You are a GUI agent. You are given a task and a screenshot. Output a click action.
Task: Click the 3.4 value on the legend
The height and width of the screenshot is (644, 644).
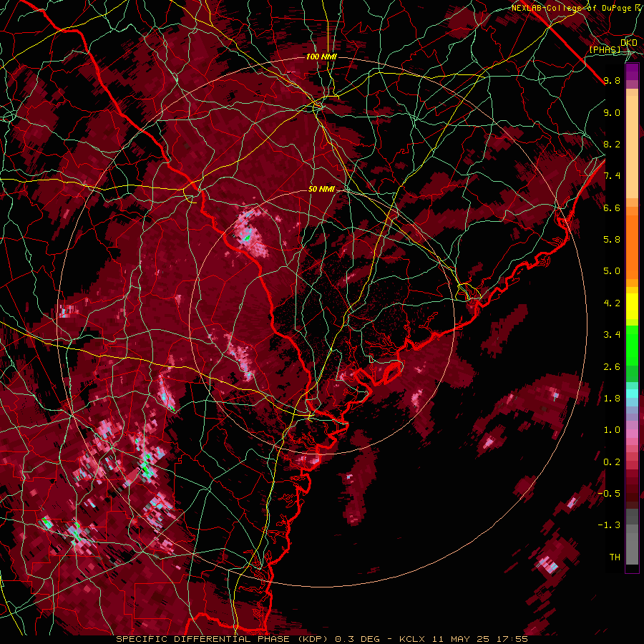click(612, 335)
